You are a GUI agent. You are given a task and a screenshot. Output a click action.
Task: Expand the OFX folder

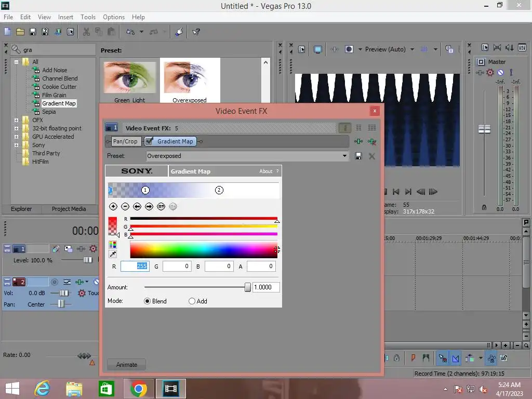(16, 120)
